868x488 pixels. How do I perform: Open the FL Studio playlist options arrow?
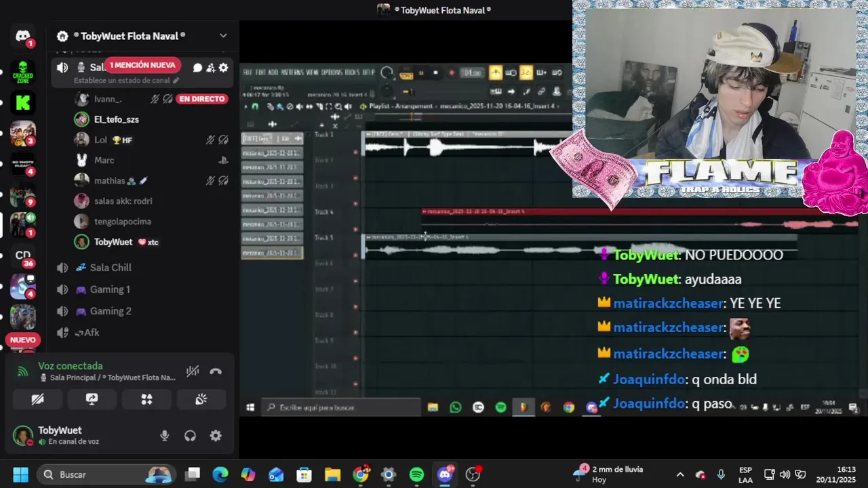click(x=245, y=107)
